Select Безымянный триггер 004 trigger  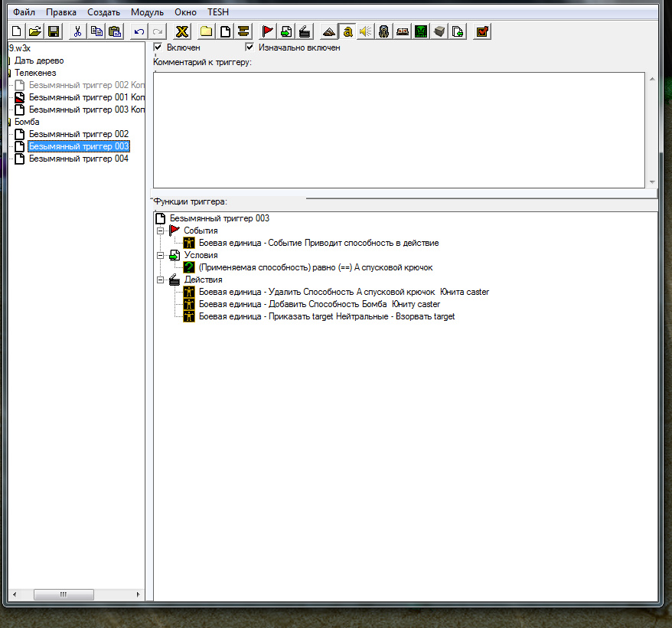pos(79,159)
